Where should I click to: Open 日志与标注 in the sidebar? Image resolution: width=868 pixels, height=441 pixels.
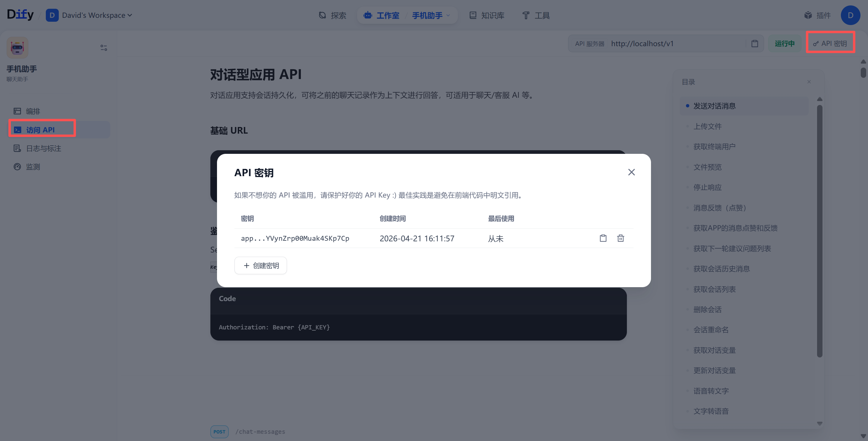(43, 148)
